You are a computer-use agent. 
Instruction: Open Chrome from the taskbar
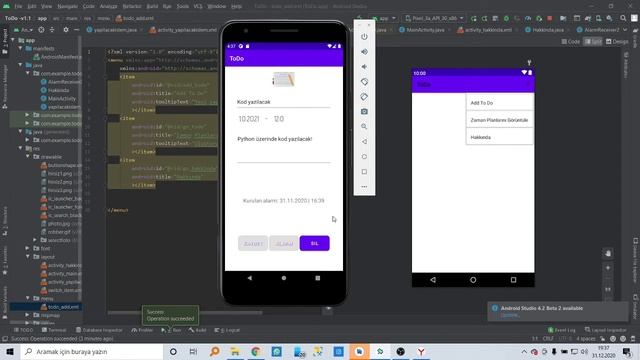[x=256, y=351]
